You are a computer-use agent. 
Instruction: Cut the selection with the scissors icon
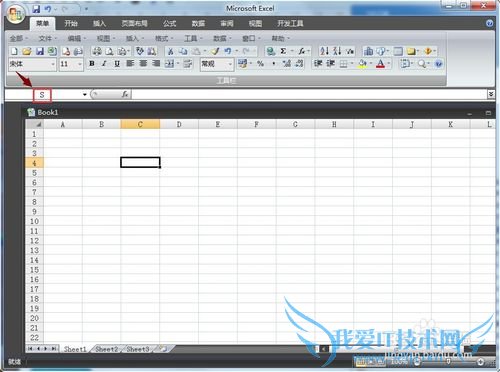[170, 51]
